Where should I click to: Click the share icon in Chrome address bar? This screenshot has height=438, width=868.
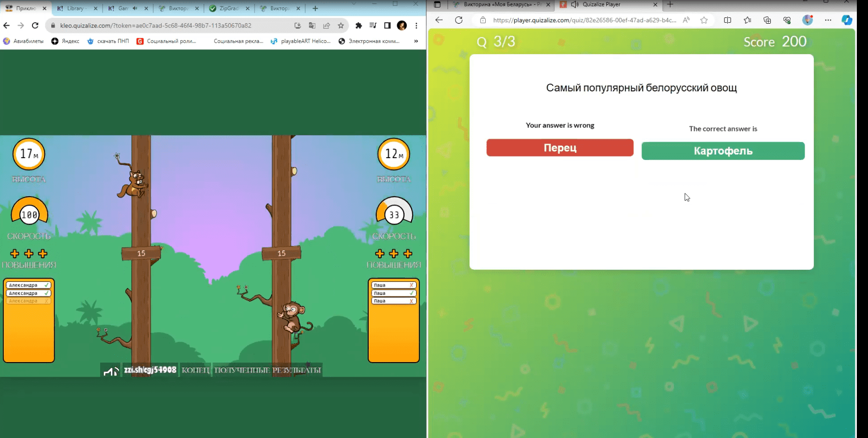click(x=327, y=26)
